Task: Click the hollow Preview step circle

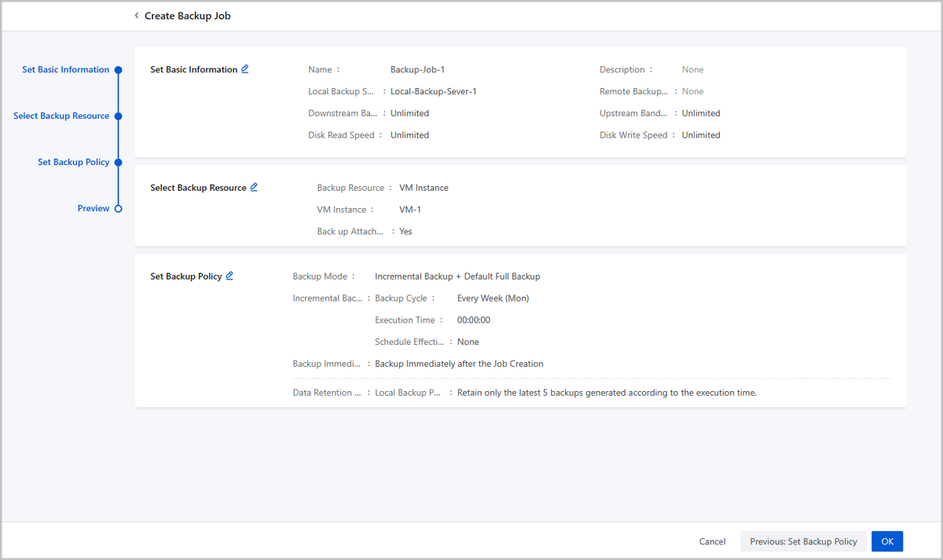Action: pos(119,209)
